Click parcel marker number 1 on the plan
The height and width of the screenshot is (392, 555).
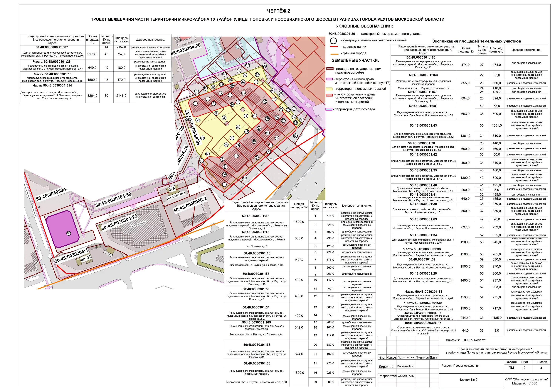[x=195, y=103]
